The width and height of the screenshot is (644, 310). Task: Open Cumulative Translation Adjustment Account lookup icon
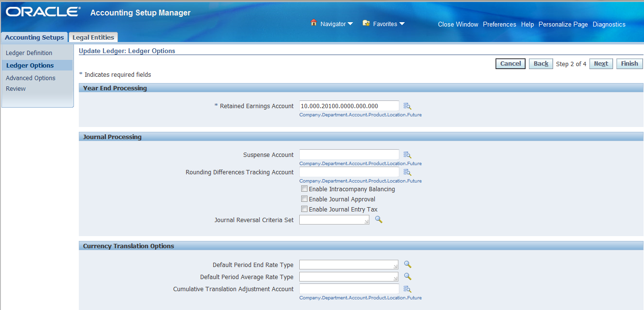(x=407, y=289)
